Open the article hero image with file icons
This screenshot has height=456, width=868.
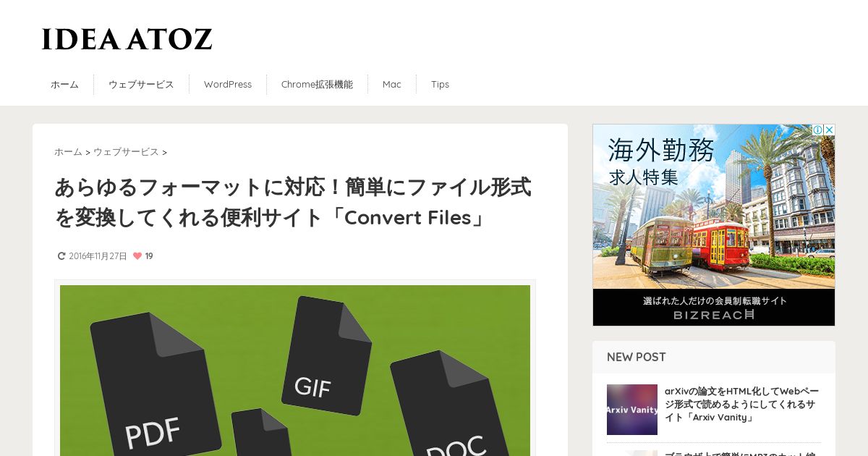(x=295, y=370)
